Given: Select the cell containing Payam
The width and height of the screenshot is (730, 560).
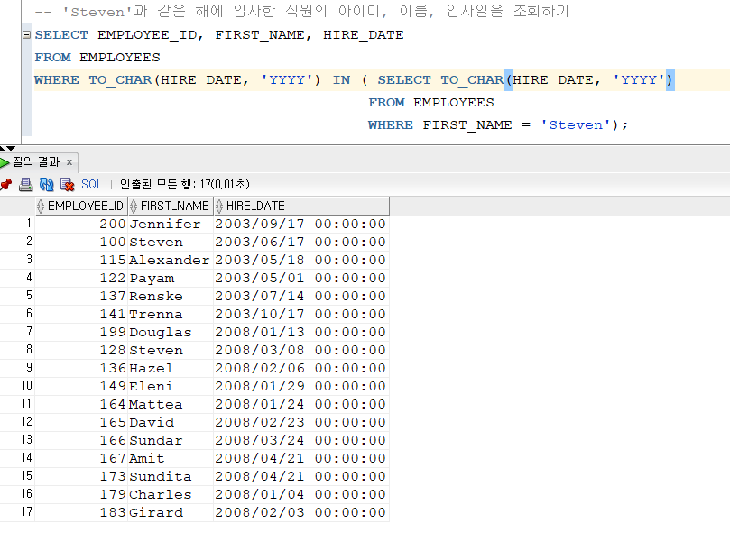Looking at the screenshot, I should point(171,278).
